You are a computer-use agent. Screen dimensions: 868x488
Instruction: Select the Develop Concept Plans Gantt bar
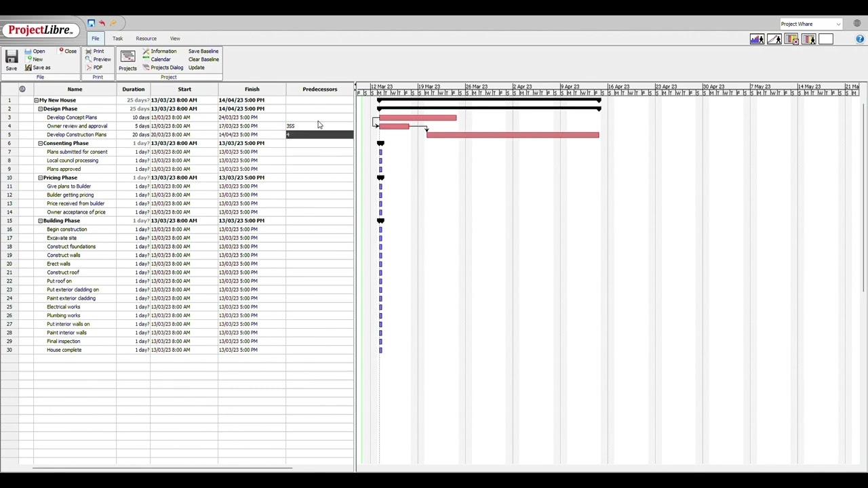click(418, 118)
